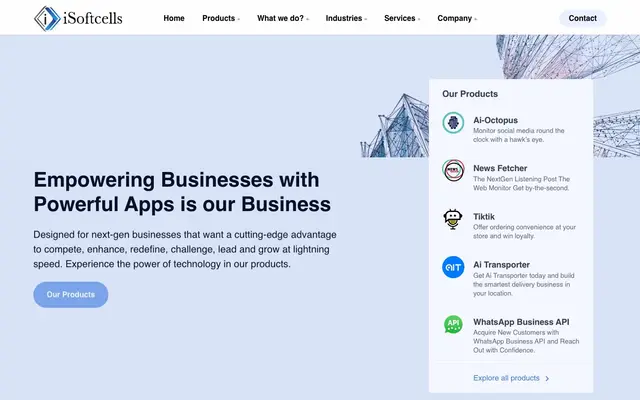The image size is (640, 400).
Task: Open the Ai-Octopus product icon
Action: tap(453, 122)
